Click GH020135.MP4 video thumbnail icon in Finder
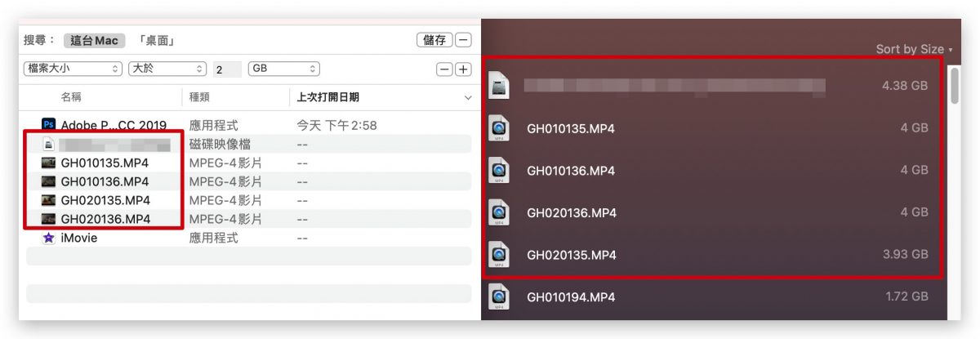The height and width of the screenshot is (339, 980). point(48,200)
